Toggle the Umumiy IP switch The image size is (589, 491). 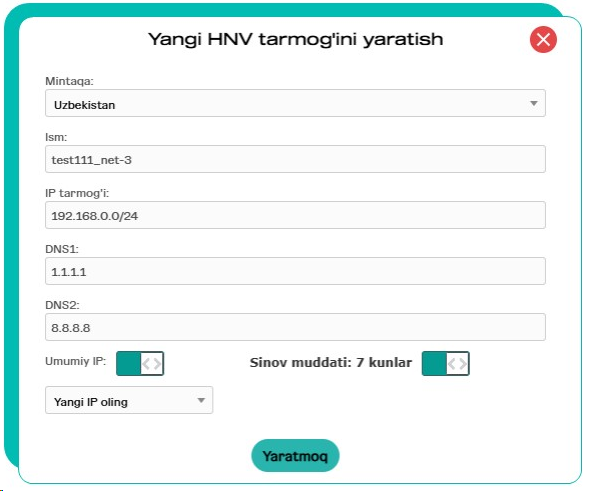coord(140,363)
